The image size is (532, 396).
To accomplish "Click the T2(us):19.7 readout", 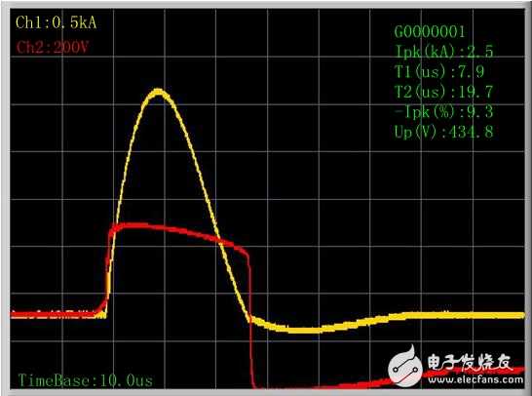I will [443, 92].
